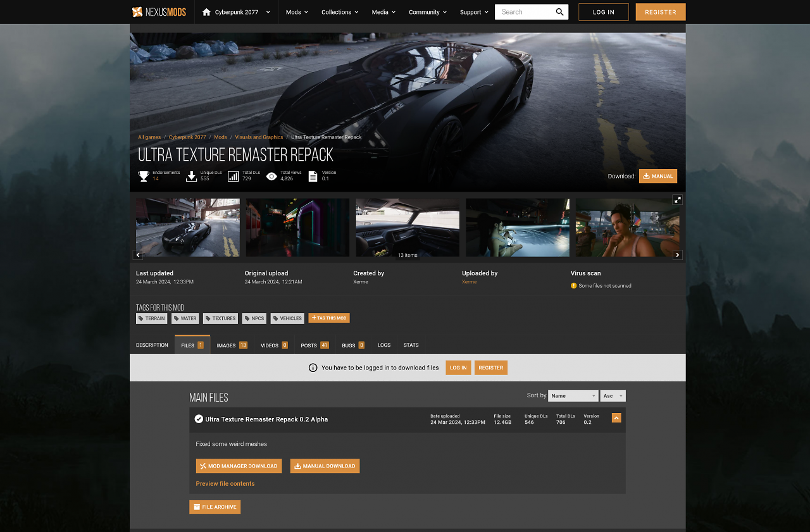Click the Tag This Mod button

[x=329, y=318]
